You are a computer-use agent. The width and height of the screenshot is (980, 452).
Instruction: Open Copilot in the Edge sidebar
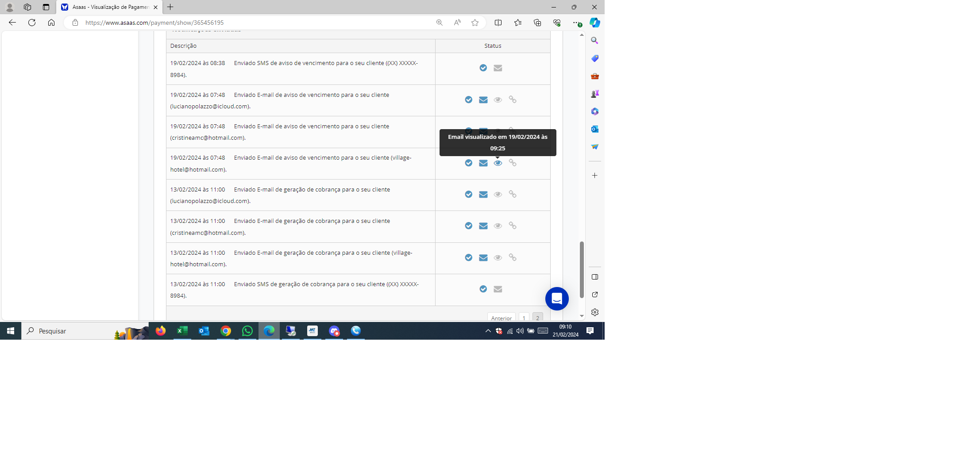pyautogui.click(x=595, y=23)
